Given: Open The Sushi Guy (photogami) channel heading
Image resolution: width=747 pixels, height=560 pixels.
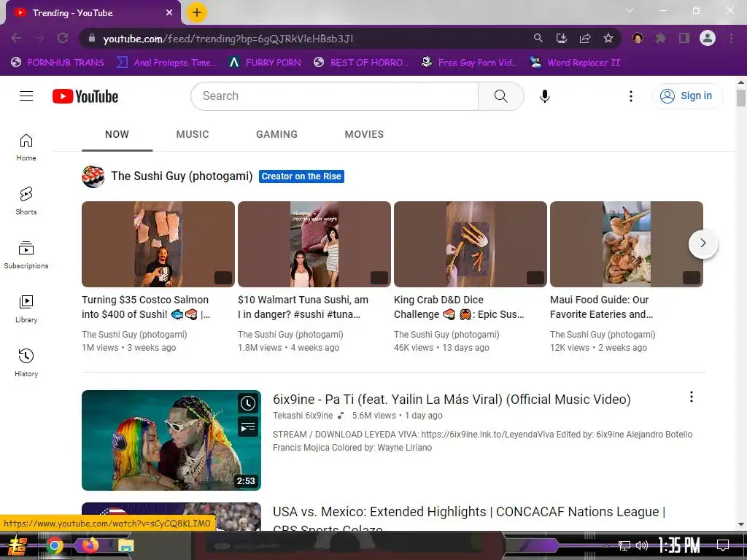Looking at the screenshot, I should click(x=182, y=176).
